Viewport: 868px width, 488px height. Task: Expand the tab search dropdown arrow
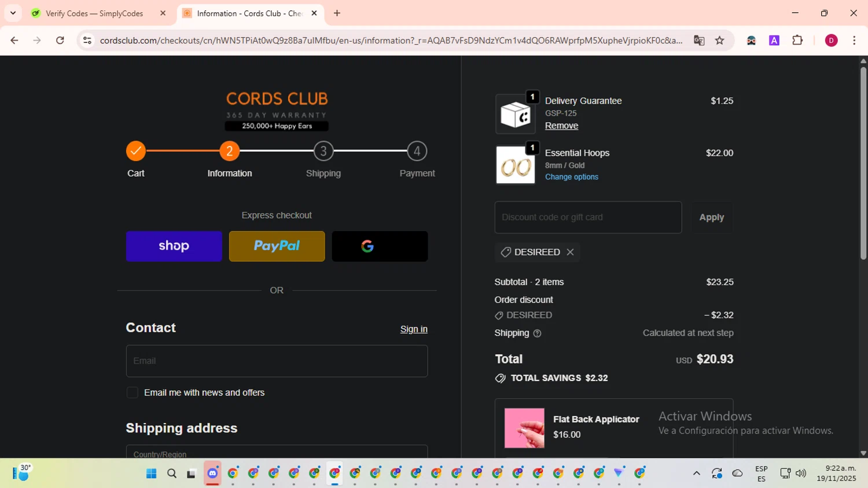(x=13, y=13)
